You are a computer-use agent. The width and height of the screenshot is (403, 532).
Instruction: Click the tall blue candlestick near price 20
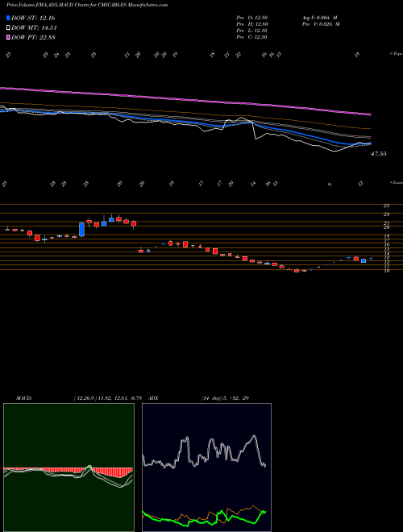click(x=81, y=230)
